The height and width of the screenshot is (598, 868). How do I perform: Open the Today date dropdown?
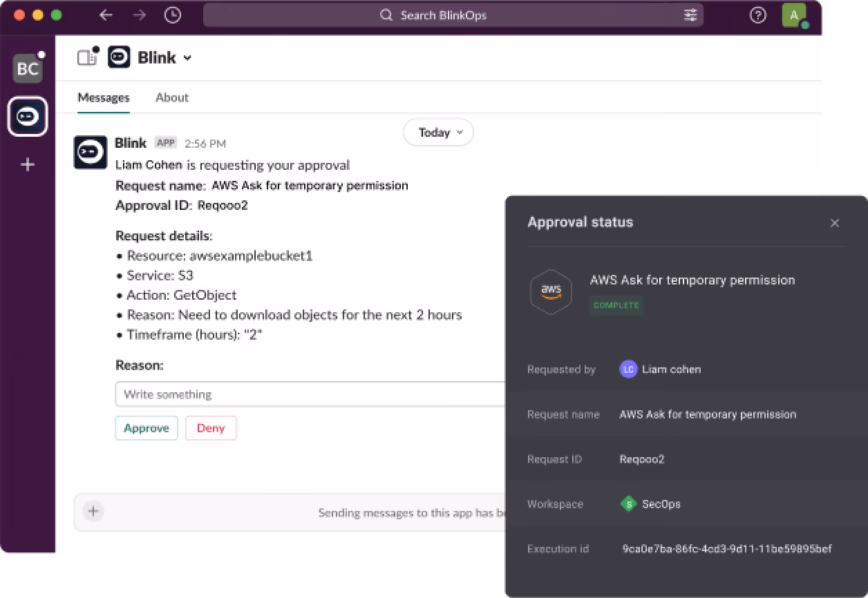[x=438, y=133]
